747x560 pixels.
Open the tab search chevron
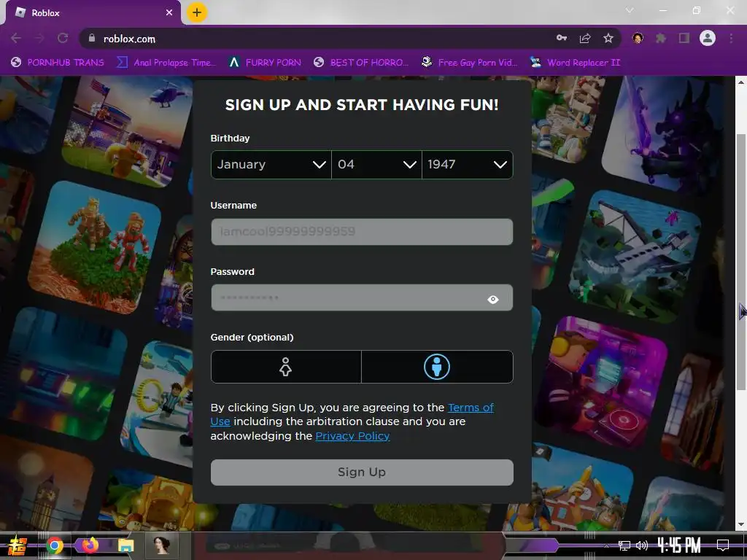point(630,10)
